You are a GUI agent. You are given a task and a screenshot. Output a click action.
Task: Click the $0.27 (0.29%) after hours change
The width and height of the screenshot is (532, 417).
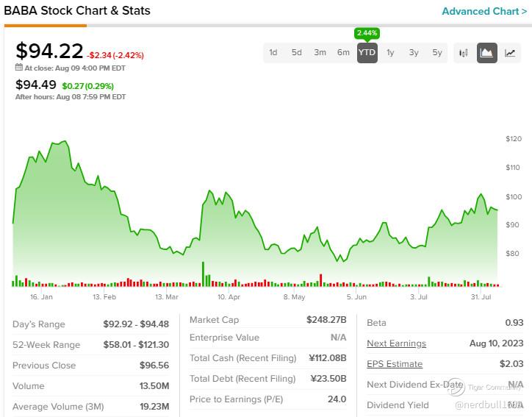tap(88, 86)
